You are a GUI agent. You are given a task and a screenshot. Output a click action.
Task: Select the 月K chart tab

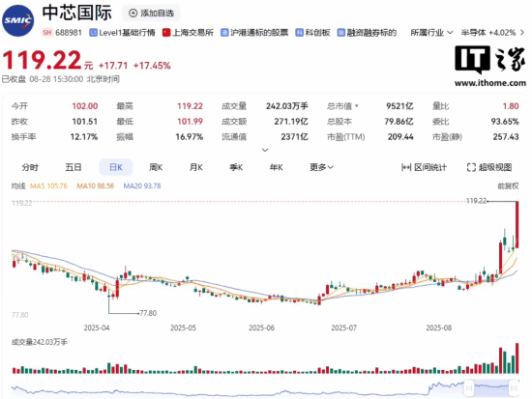click(x=196, y=167)
